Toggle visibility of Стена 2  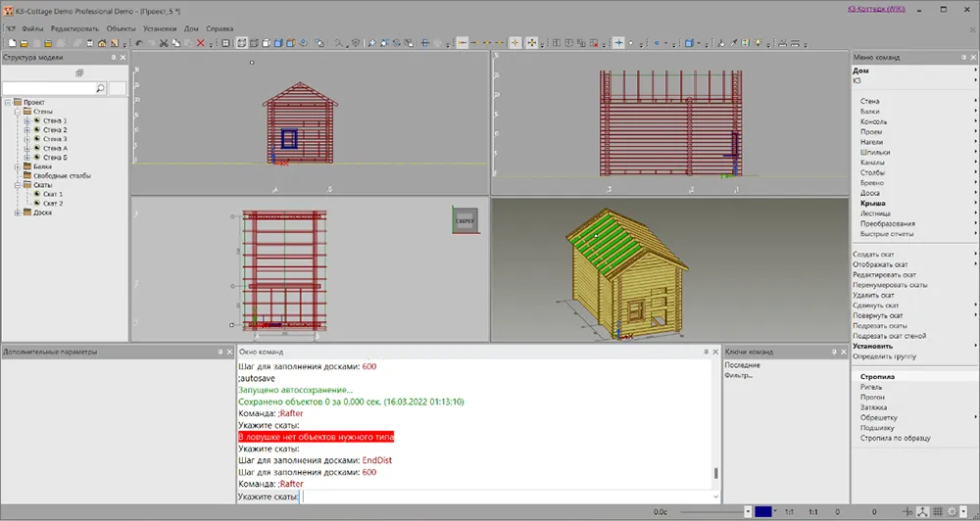point(37,130)
